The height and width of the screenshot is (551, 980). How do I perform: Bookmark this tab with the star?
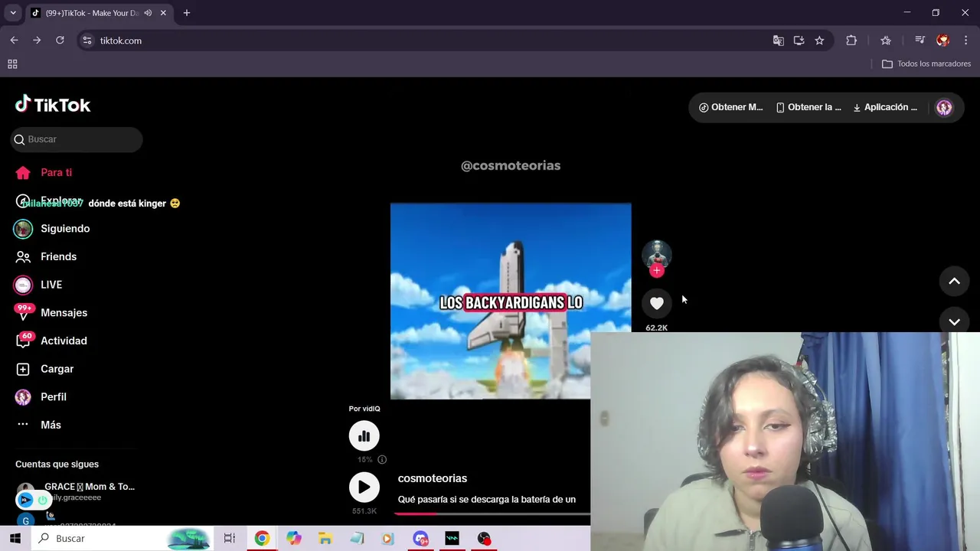(819, 41)
